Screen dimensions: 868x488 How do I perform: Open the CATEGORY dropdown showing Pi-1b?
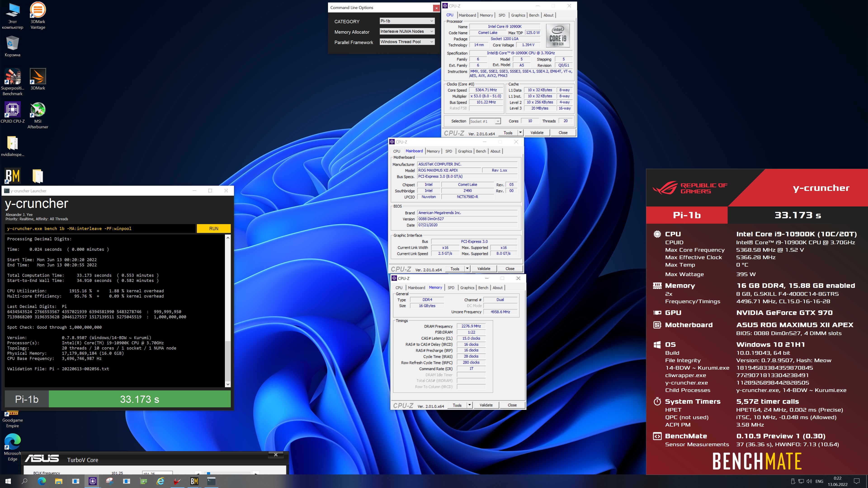[x=407, y=21]
